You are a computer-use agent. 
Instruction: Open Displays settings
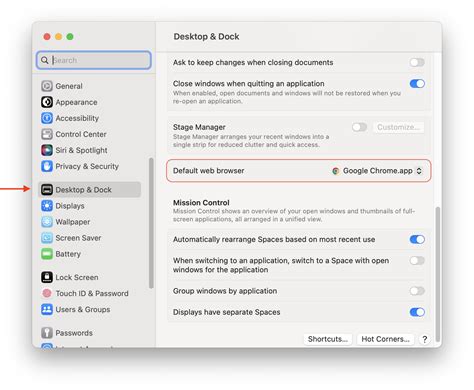coord(89,206)
